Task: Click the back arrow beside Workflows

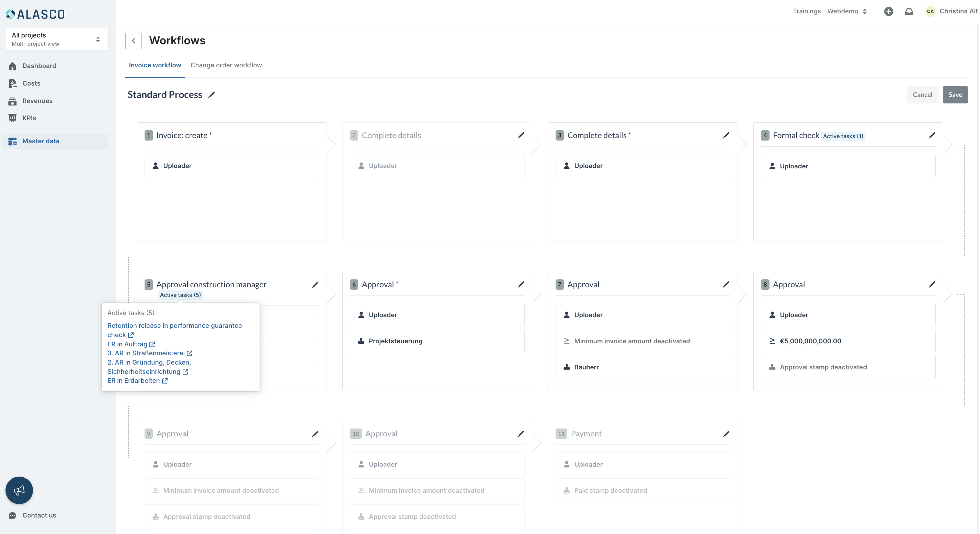Action: point(134,41)
